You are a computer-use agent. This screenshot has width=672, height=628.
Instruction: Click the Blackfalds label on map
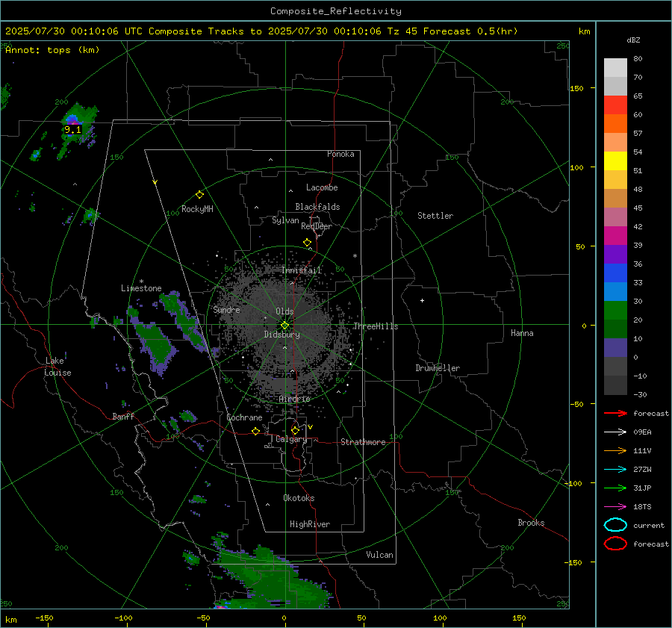tap(317, 207)
